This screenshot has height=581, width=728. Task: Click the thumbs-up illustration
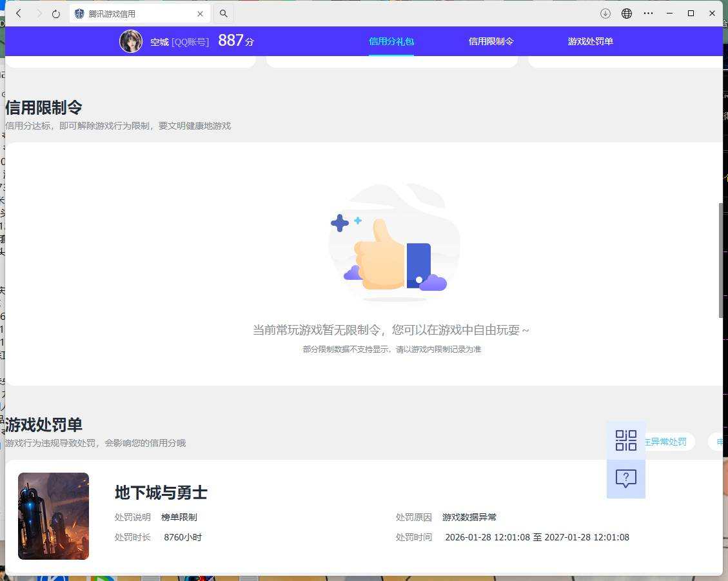click(x=394, y=243)
